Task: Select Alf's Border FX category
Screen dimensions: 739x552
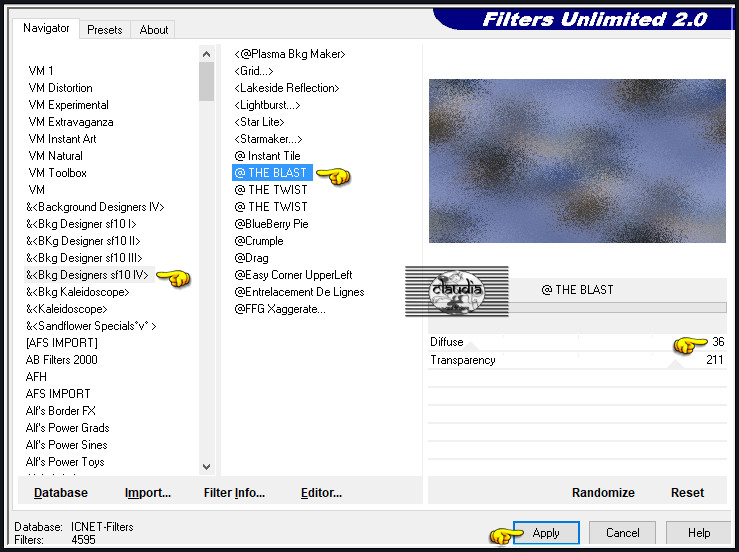Action: (x=61, y=411)
